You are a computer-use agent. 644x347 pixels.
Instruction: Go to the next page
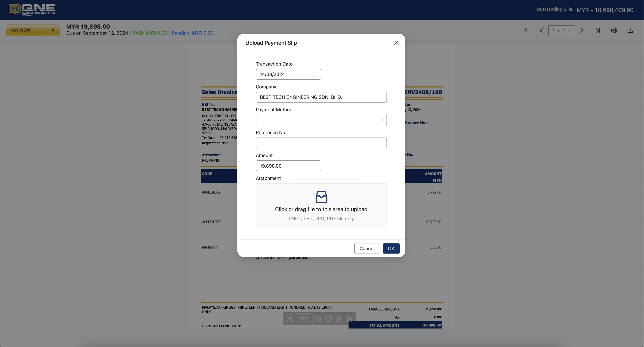[582, 31]
